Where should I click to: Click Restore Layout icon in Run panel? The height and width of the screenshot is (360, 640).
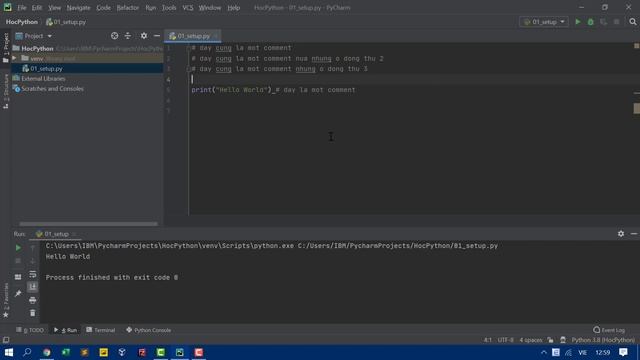point(18,277)
